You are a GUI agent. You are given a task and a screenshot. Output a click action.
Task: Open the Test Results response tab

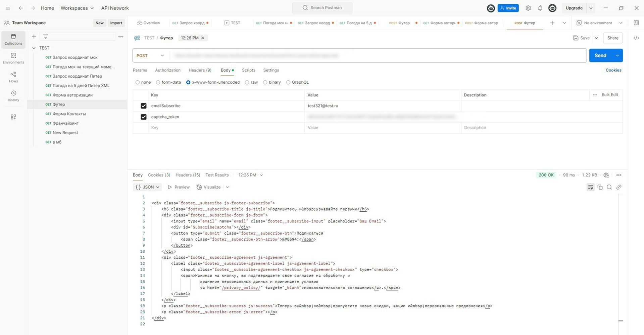pos(217,175)
